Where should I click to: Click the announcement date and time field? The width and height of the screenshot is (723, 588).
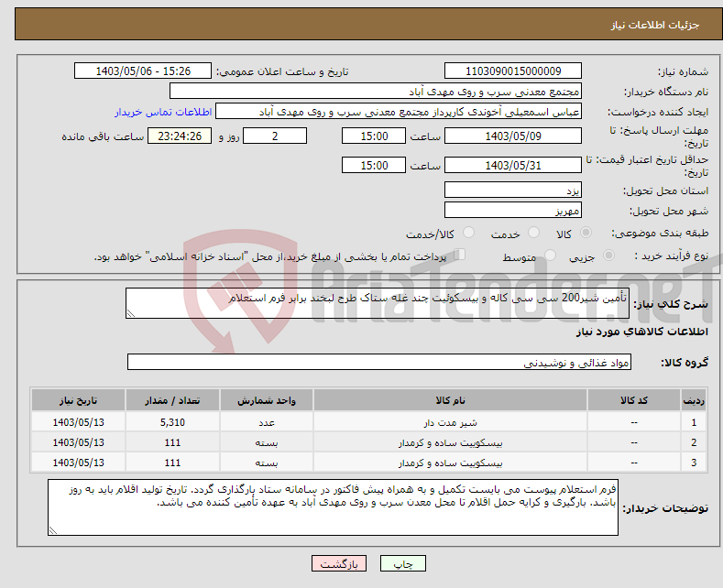point(143,71)
